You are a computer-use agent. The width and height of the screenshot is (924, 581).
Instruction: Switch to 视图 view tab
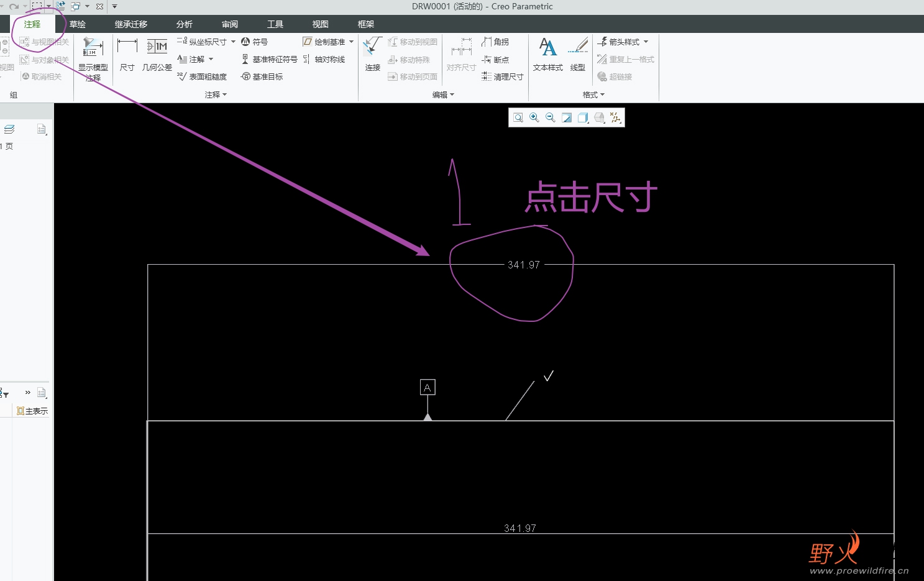(321, 24)
